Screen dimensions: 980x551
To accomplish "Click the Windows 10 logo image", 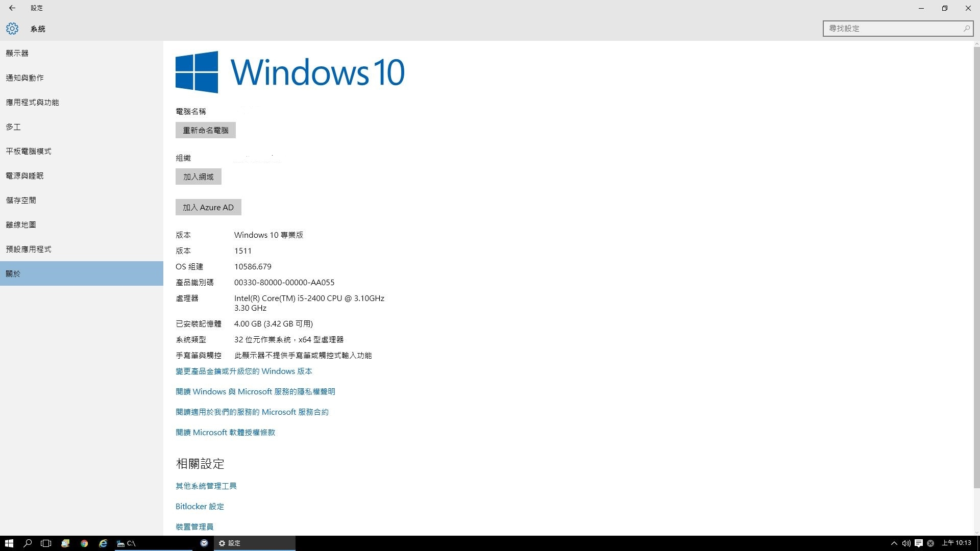I will 290,72.
